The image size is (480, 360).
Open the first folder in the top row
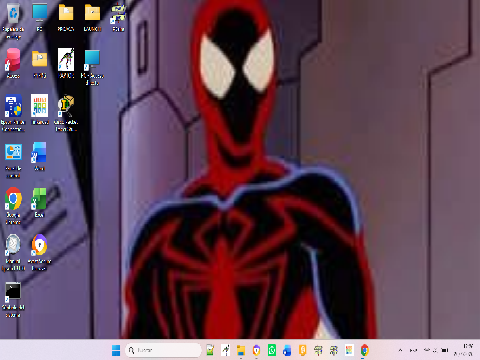tap(66, 13)
